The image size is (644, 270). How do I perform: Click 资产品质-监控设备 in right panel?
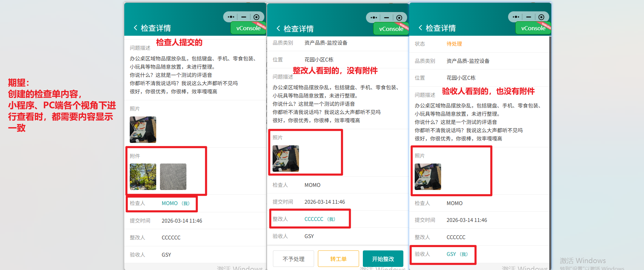pyautogui.click(x=468, y=61)
